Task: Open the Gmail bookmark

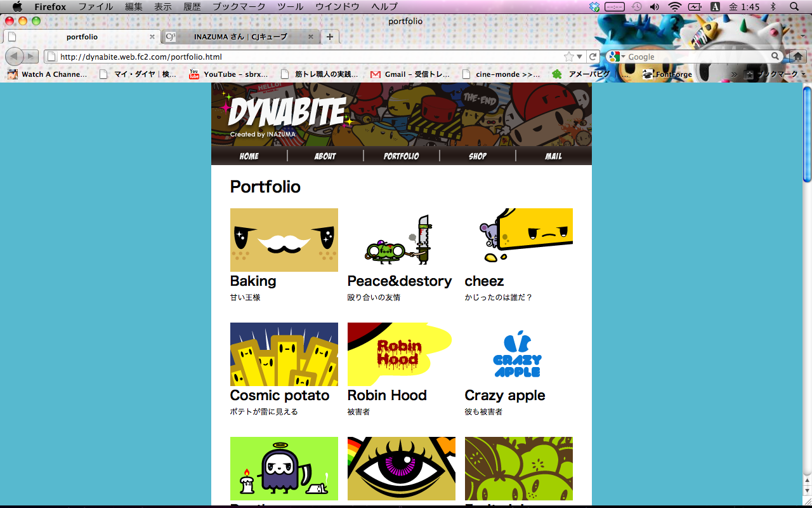Action: tap(410, 74)
